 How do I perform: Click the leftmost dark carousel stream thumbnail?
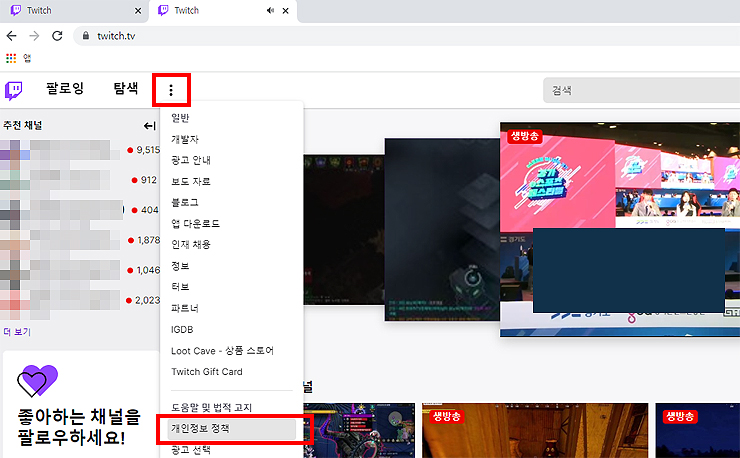tap(344, 229)
